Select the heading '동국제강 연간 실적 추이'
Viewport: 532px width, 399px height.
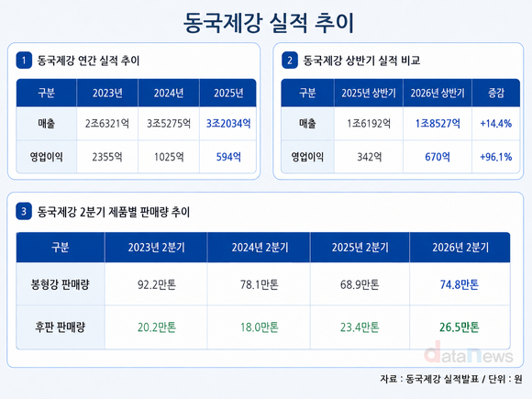tap(88, 61)
